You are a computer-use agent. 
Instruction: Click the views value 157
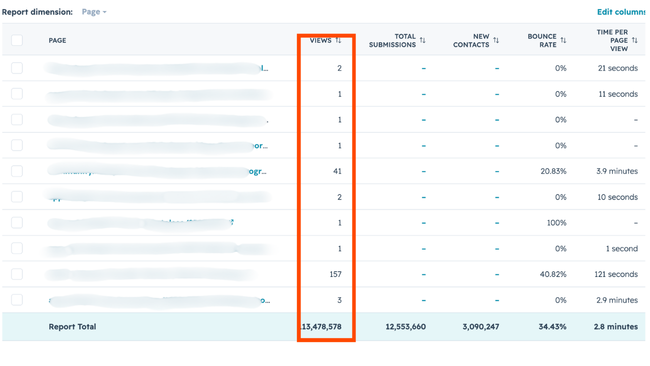coord(335,274)
